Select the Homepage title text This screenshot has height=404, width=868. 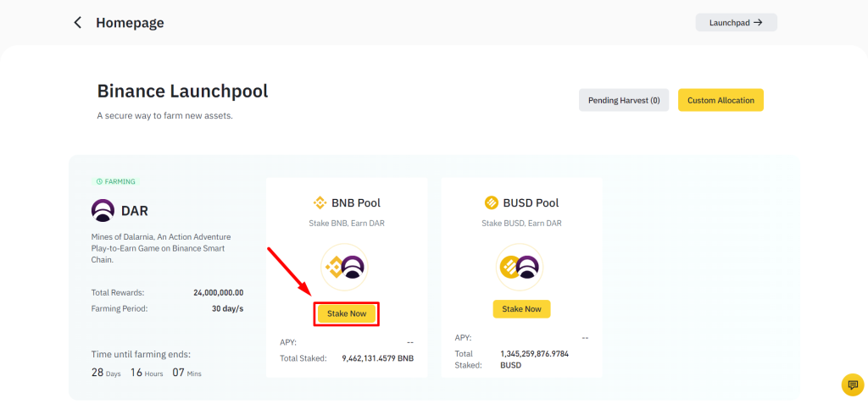click(x=130, y=23)
